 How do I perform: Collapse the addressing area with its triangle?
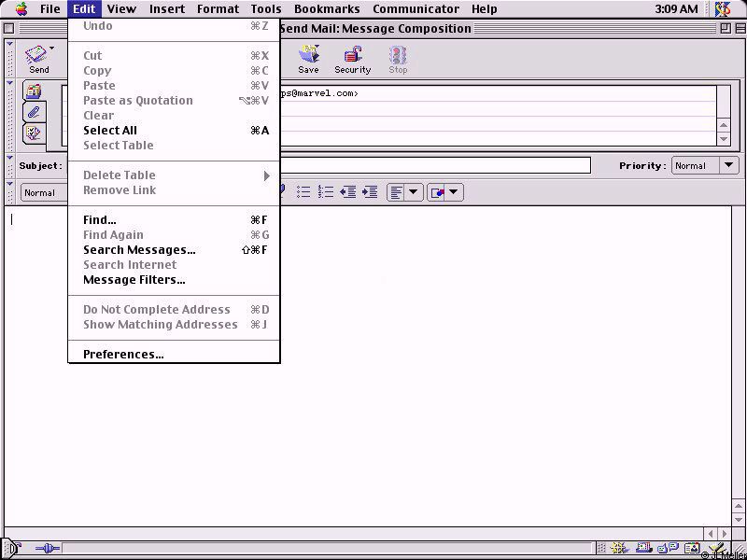coord(9,83)
